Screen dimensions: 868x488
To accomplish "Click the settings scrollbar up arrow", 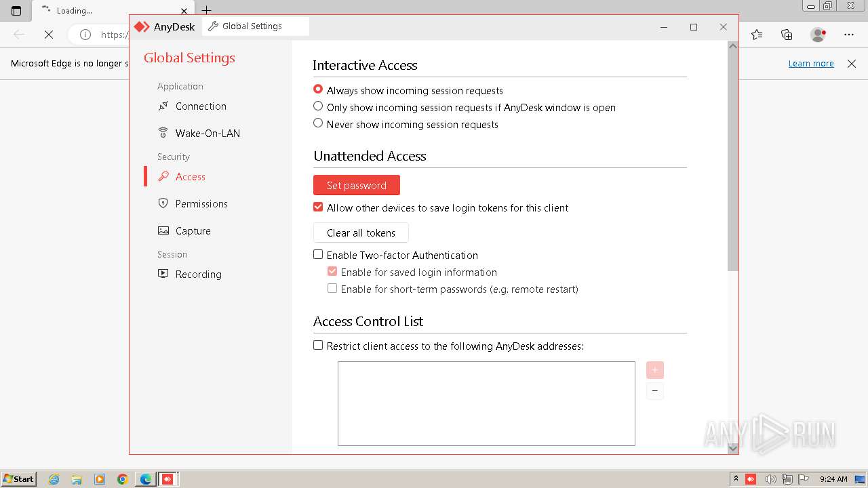I will (732, 45).
